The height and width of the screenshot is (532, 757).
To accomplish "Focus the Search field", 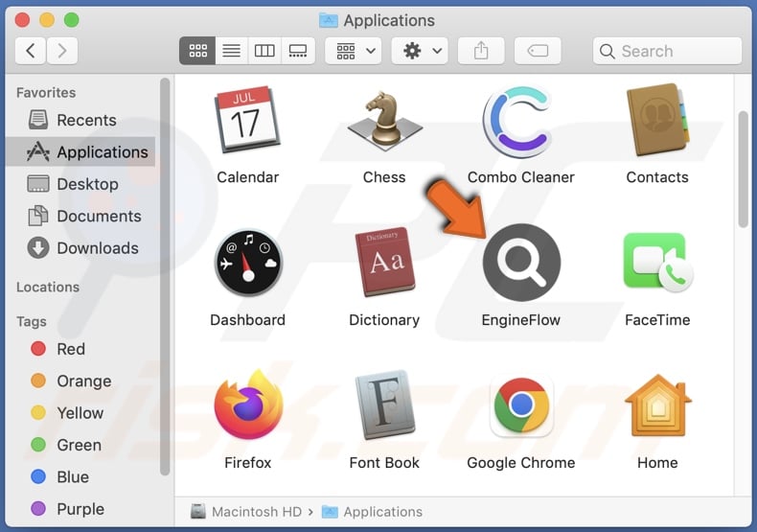I will click(x=667, y=51).
